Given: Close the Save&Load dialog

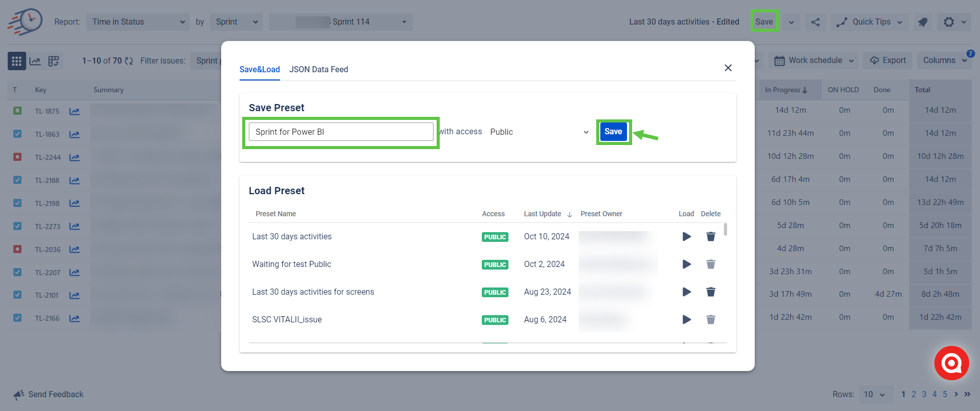Looking at the screenshot, I should 728,68.
